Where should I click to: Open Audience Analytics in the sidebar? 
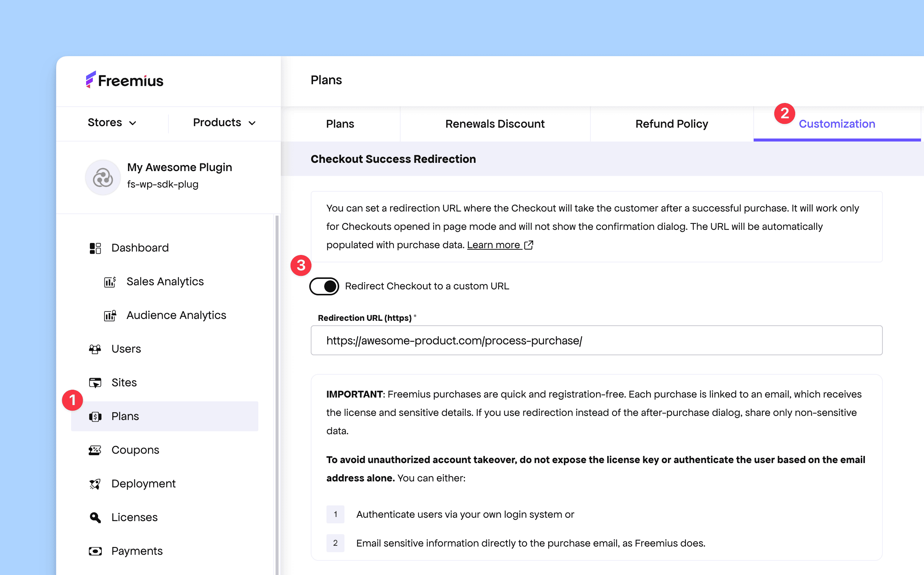165,315
